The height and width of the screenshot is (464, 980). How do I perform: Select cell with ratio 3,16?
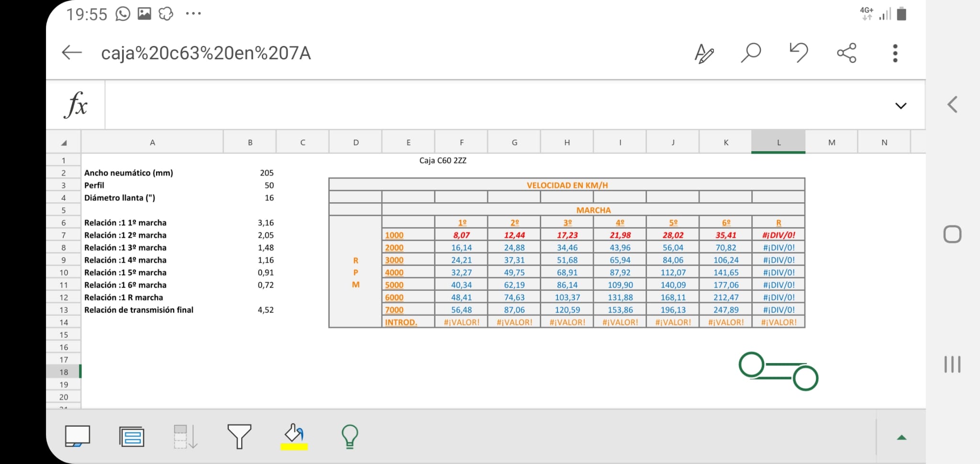pos(250,222)
